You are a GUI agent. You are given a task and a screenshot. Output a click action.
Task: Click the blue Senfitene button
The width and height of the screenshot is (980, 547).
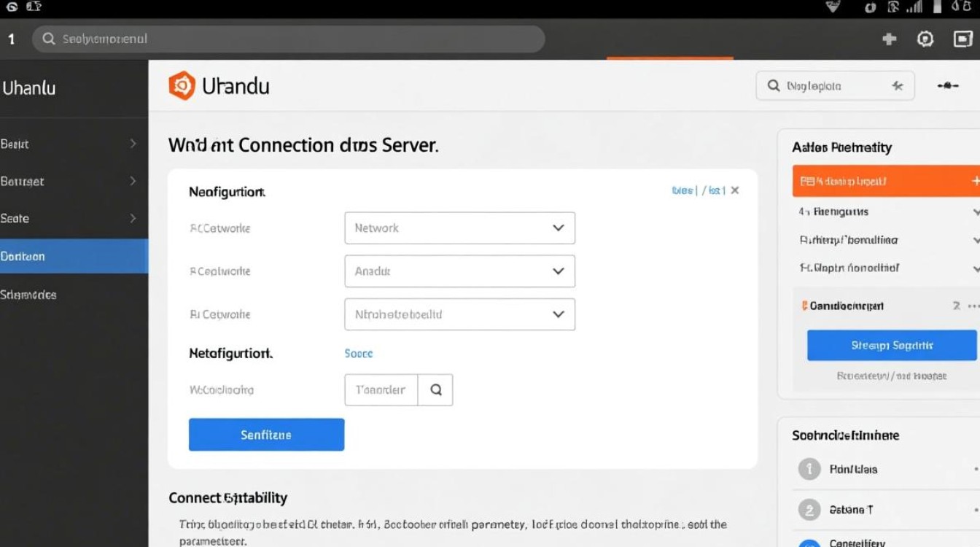click(266, 435)
